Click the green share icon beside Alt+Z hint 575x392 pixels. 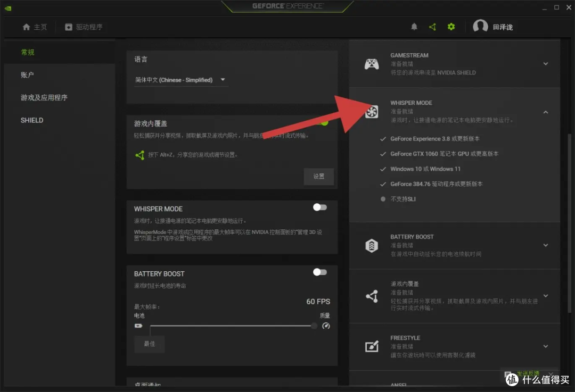pos(139,155)
